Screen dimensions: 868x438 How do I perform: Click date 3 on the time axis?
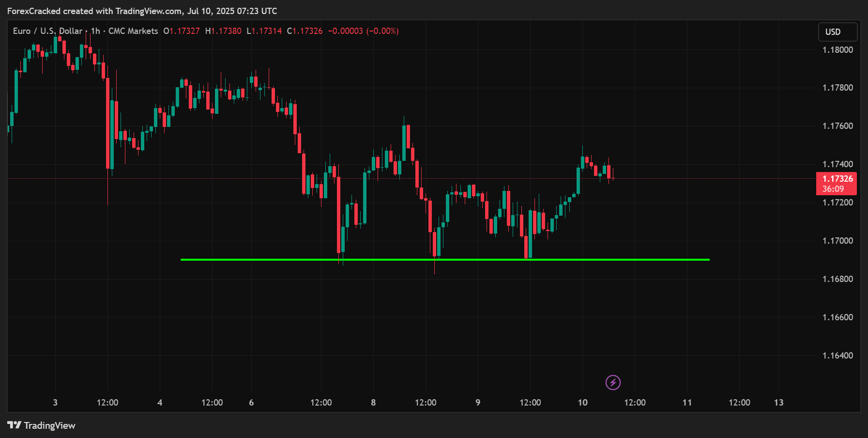tap(55, 403)
